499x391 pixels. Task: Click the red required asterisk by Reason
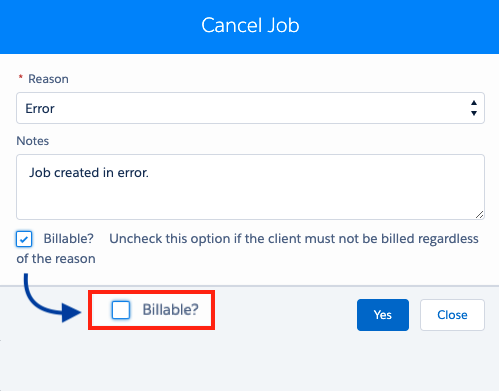(x=21, y=77)
